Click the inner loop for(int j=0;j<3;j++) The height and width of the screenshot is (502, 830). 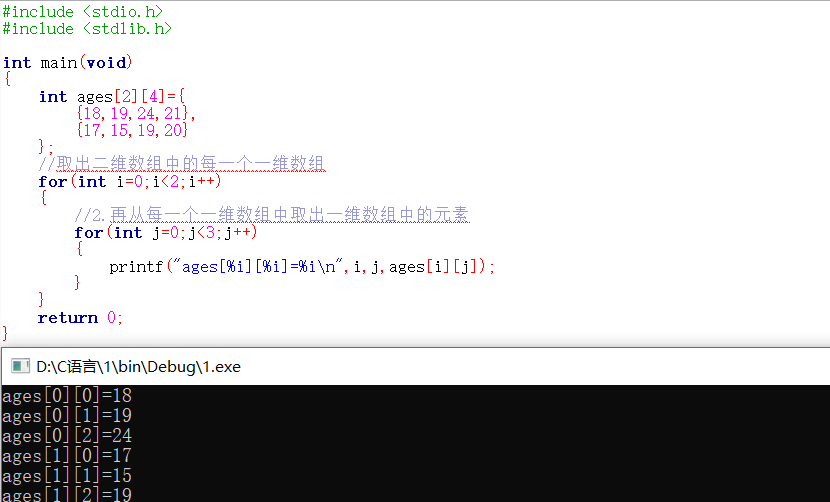click(x=166, y=232)
